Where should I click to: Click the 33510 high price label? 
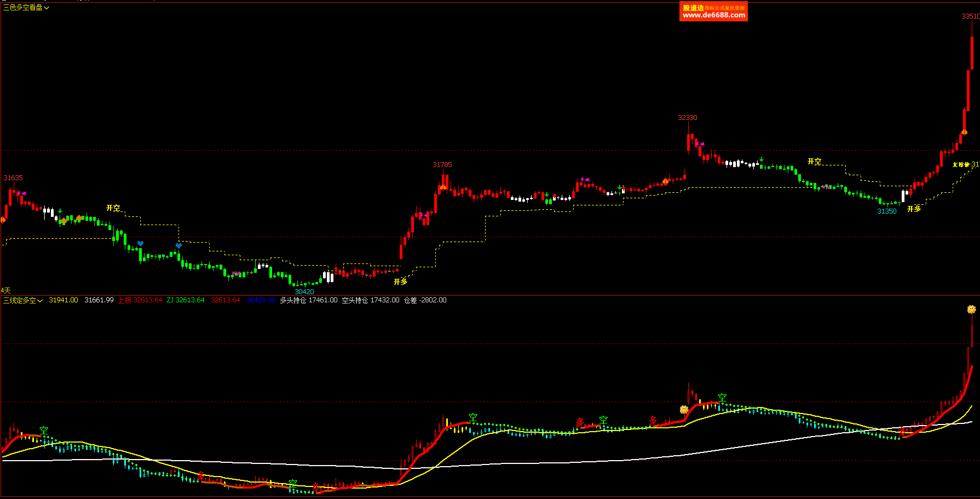(970, 16)
